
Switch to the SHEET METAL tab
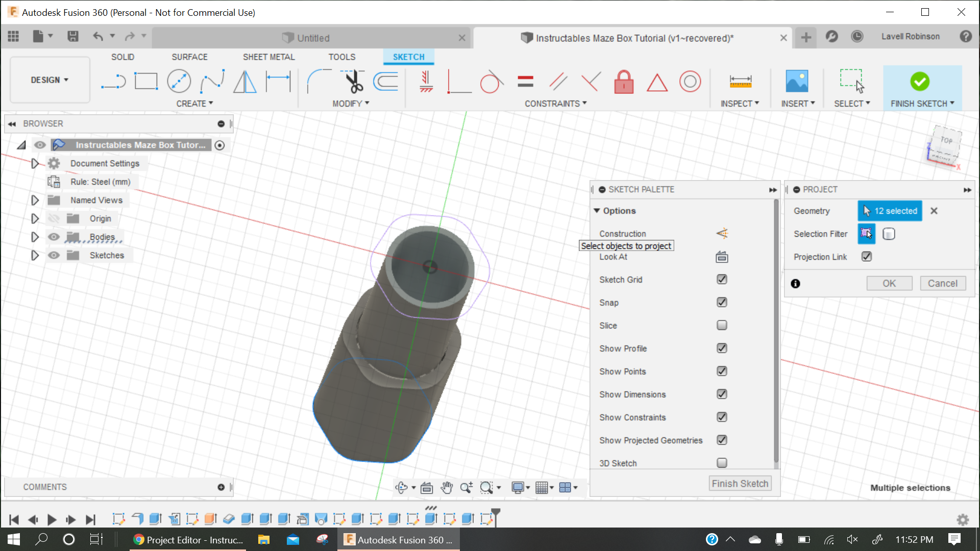(268, 57)
